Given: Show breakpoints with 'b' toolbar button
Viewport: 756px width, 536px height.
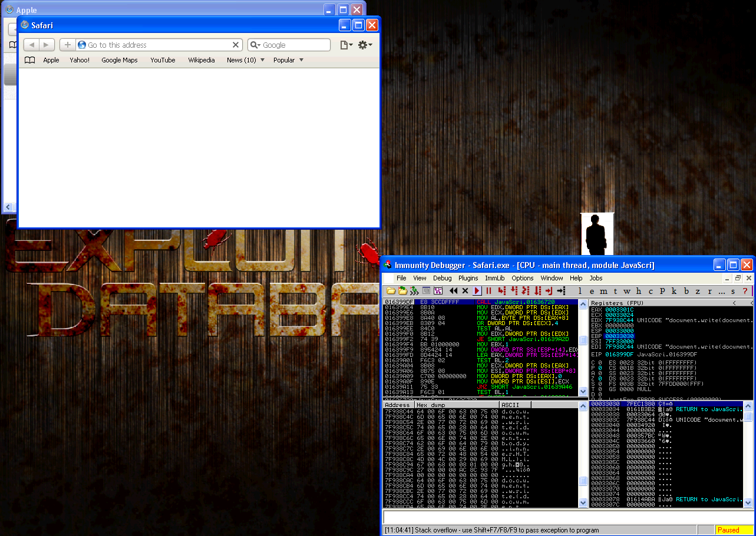Looking at the screenshot, I should (686, 291).
